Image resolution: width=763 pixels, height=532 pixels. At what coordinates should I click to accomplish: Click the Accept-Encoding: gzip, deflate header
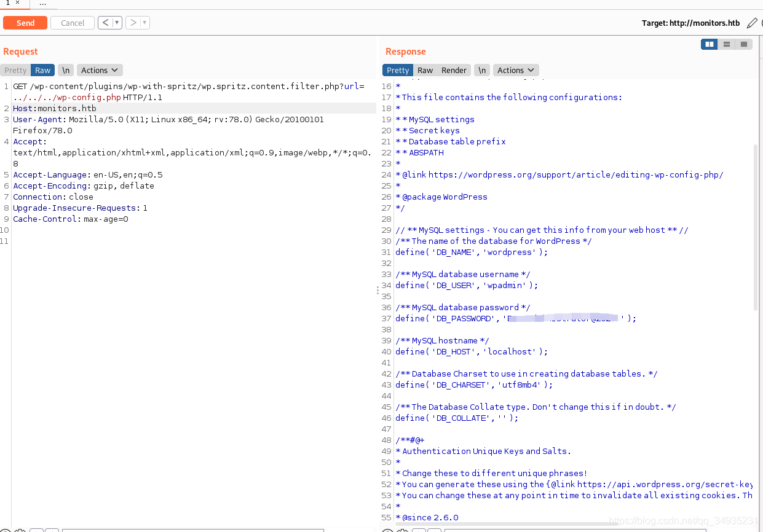pos(84,186)
